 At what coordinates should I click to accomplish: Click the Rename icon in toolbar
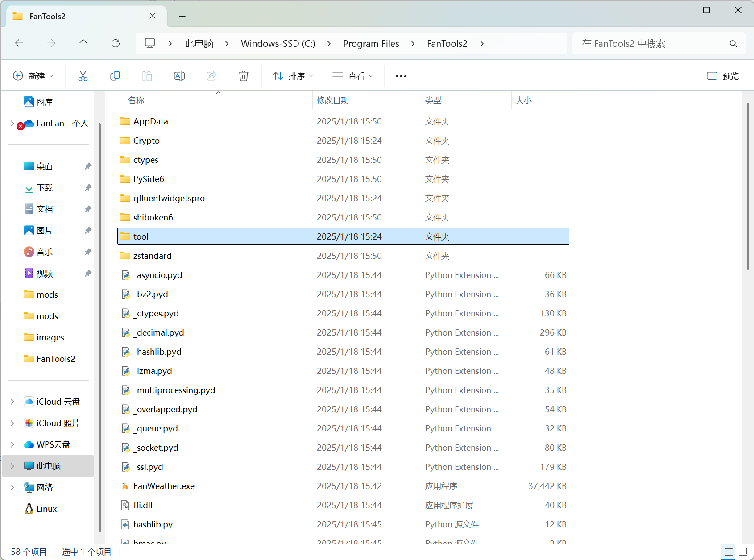click(179, 76)
